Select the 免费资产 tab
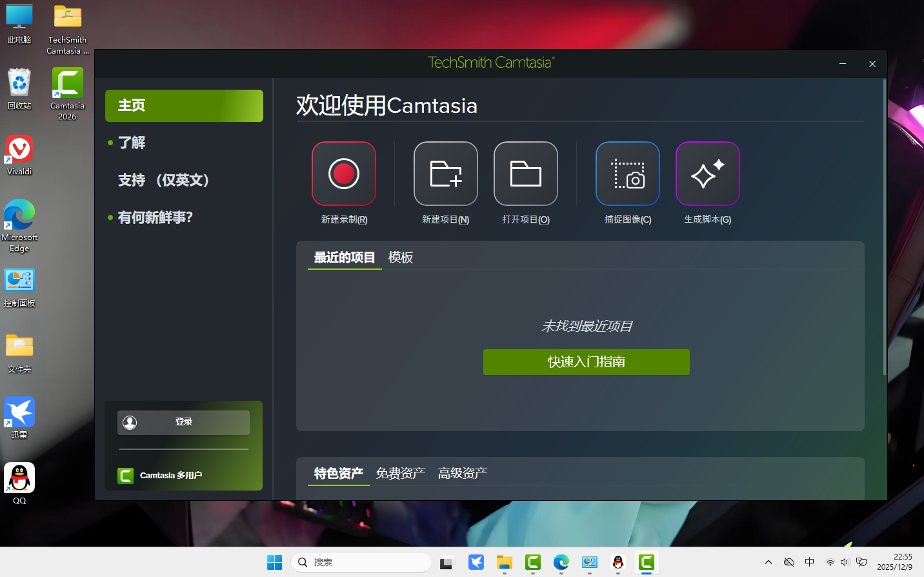Viewport: 924px width, 577px height. coord(401,474)
